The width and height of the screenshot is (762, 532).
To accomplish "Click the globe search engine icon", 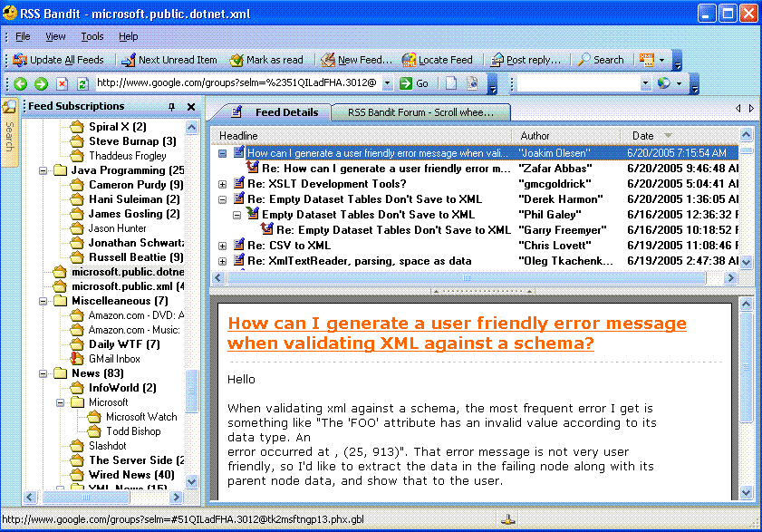I will tap(664, 83).
